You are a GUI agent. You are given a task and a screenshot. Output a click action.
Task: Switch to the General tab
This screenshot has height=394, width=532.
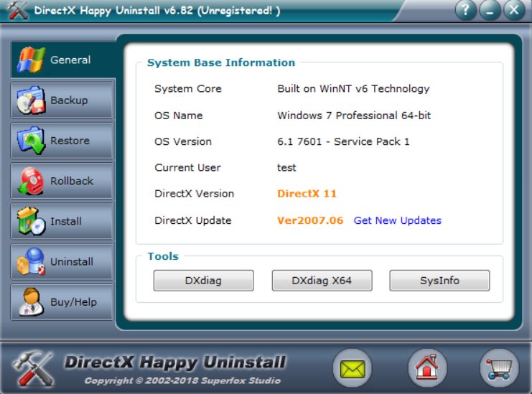[x=70, y=60]
